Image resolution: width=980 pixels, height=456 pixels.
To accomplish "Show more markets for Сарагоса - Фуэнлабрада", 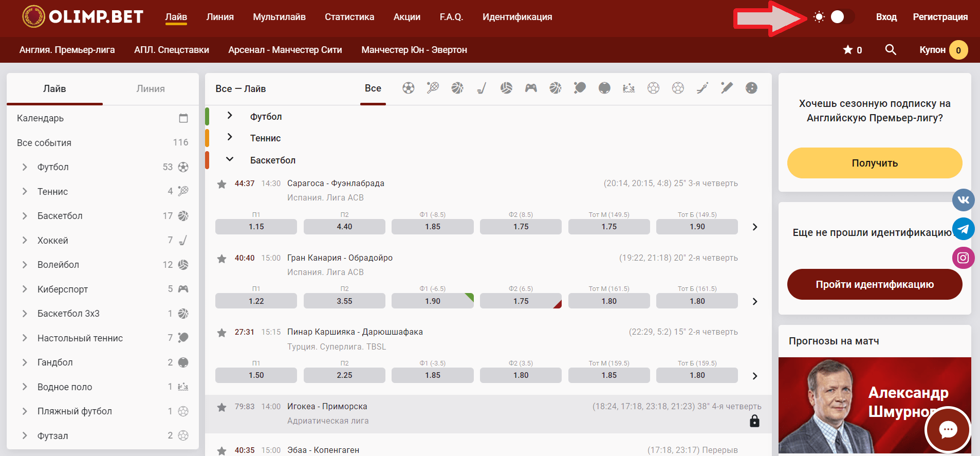I will (755, 227).
